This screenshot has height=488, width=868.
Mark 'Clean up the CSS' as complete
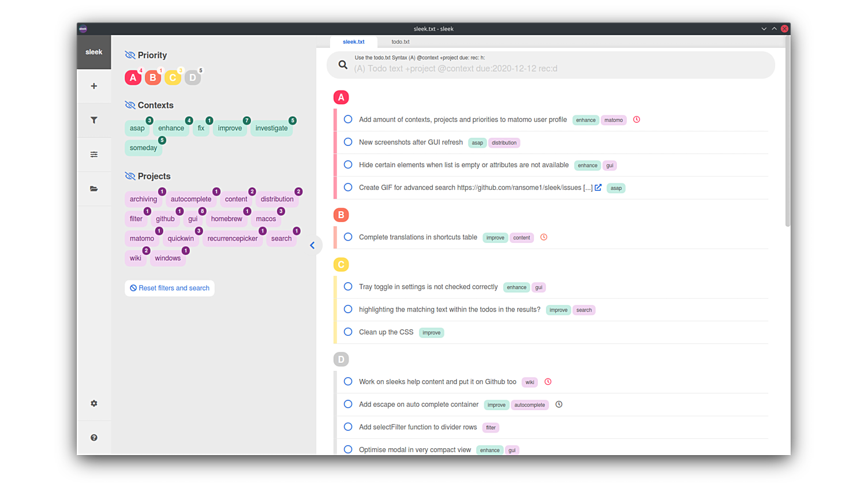(347, 332)
